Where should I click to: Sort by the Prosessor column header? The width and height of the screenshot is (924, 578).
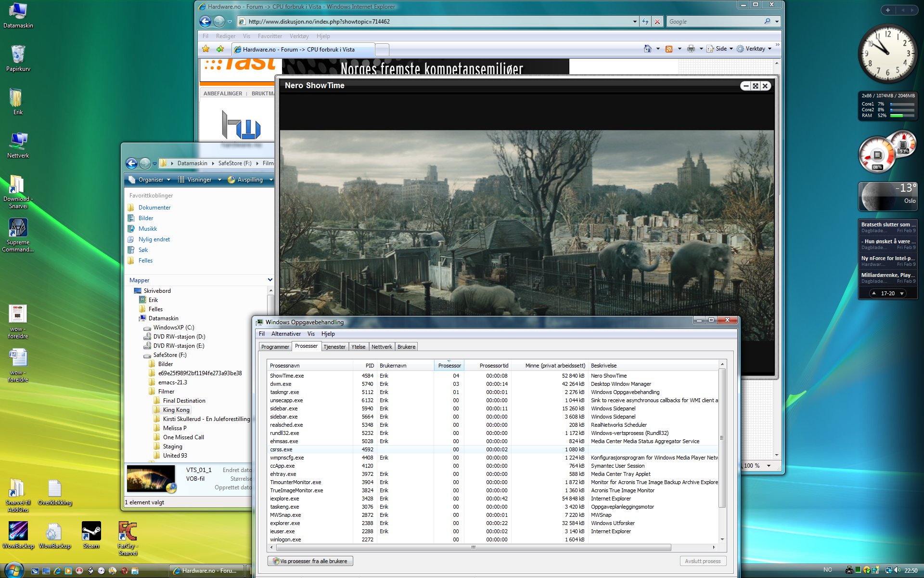449,366
